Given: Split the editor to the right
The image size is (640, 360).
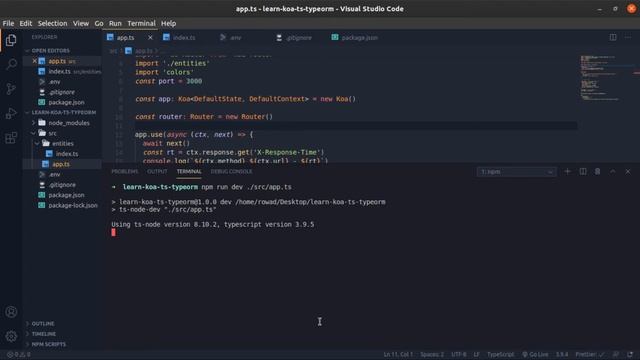Looking at the screenshot, I should tap(613, 37).
